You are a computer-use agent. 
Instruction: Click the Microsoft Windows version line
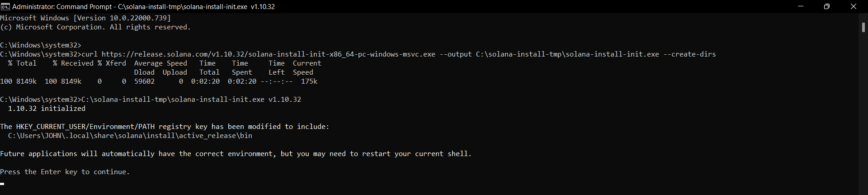(85, 18)
